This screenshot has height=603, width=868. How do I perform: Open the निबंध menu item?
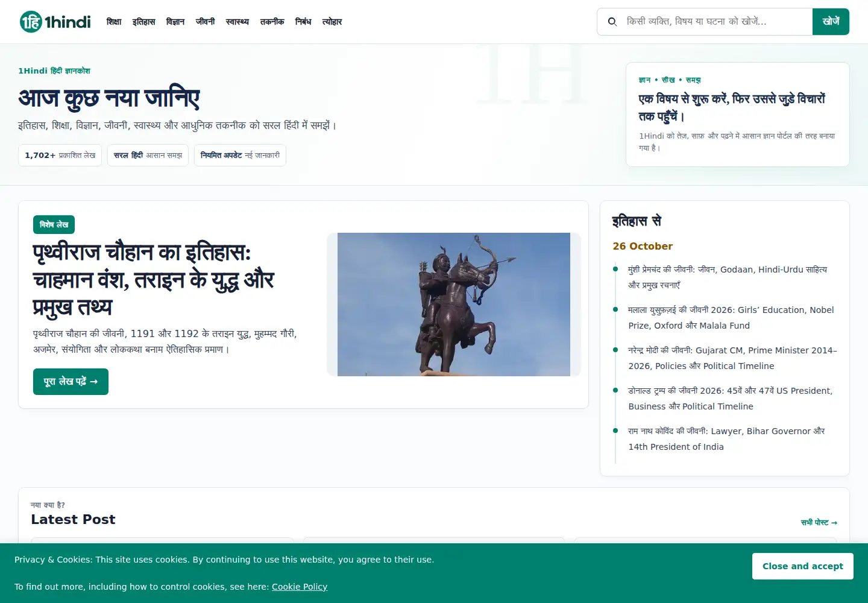(303, 22)
